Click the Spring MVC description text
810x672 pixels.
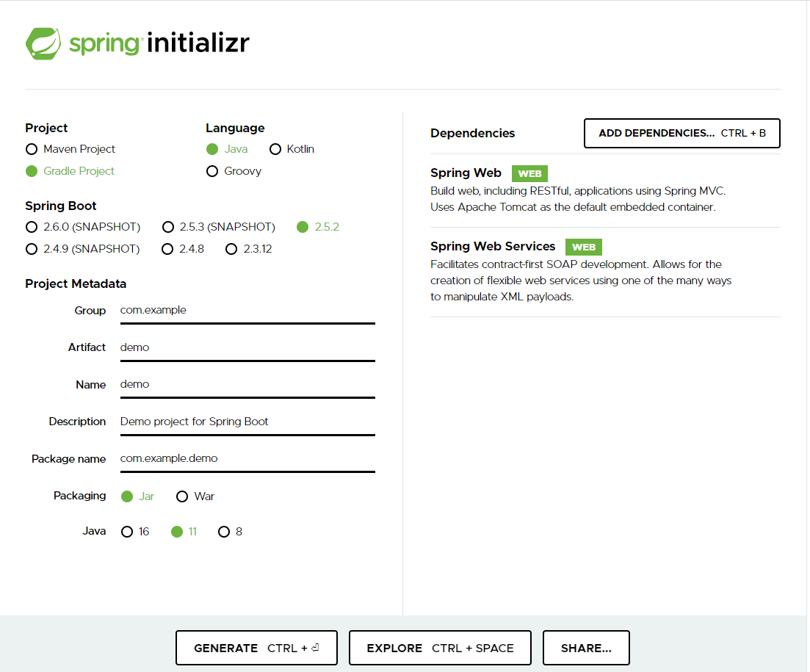pyautogui.click(x=578, y=199)
